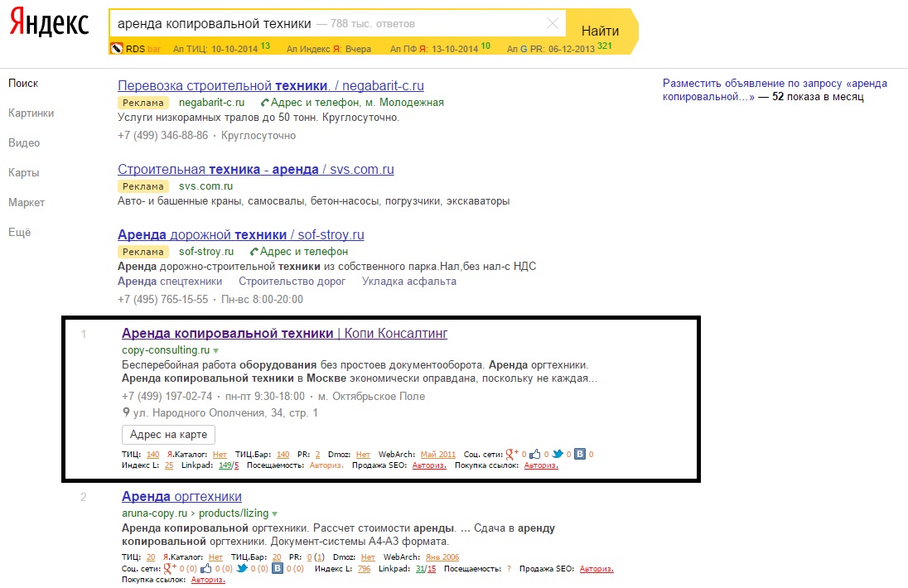Click Индекс L value 25
908x588 pixels.
pyautogui.click(x=169, y=465)
